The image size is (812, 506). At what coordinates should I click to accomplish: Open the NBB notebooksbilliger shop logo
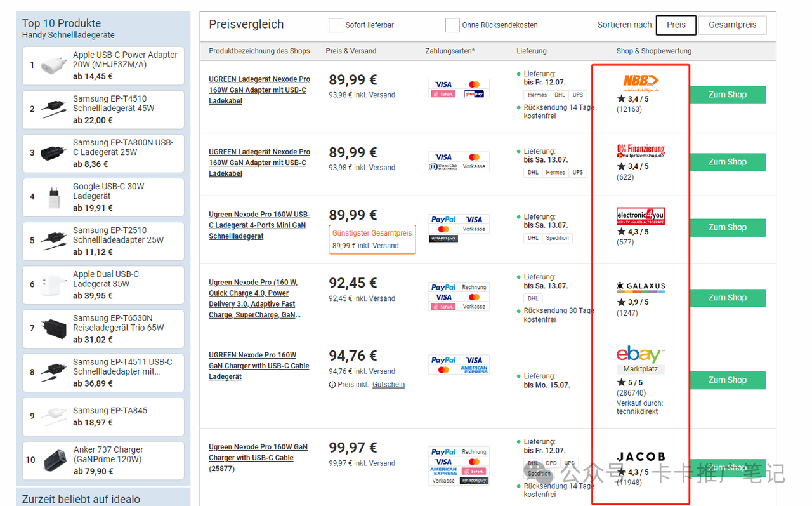(x=641, y=83)
